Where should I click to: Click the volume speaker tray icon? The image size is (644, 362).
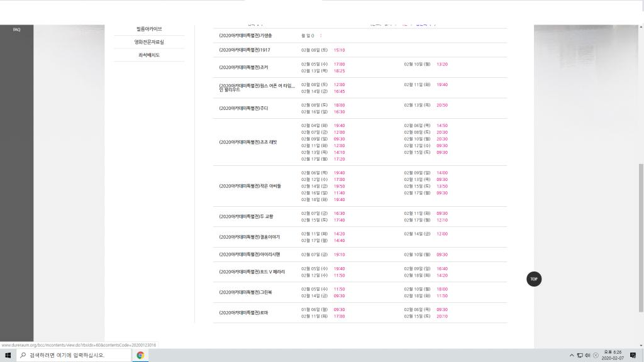pyautogui.click(x=588, y=356)
